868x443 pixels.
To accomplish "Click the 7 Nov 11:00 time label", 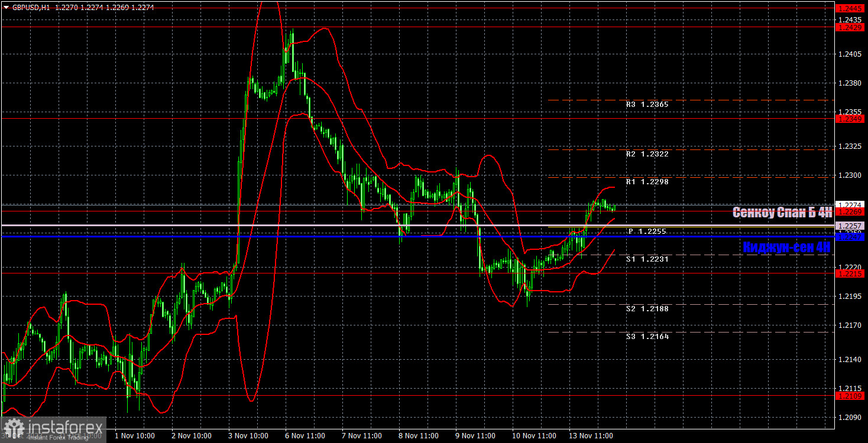I will pos(362,436).
